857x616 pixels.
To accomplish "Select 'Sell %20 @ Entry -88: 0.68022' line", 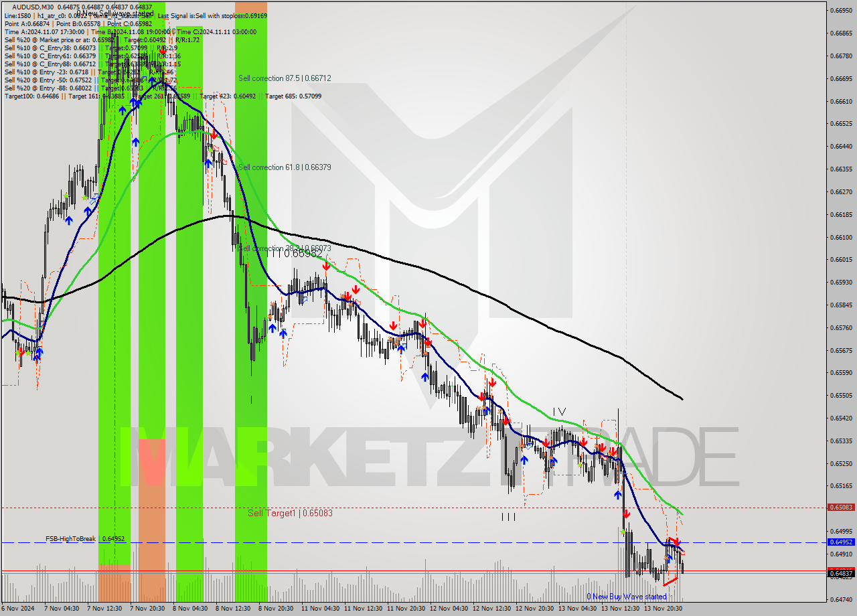I will click(48, 88).
